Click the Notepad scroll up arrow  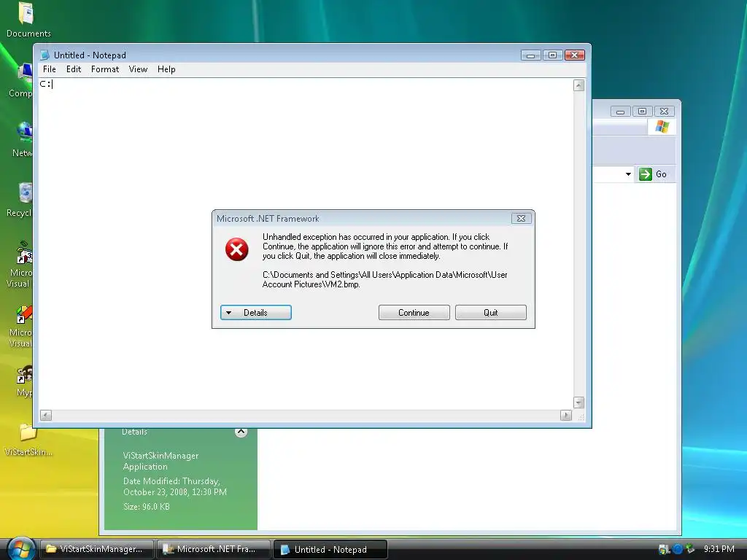[x=578, y=85]
